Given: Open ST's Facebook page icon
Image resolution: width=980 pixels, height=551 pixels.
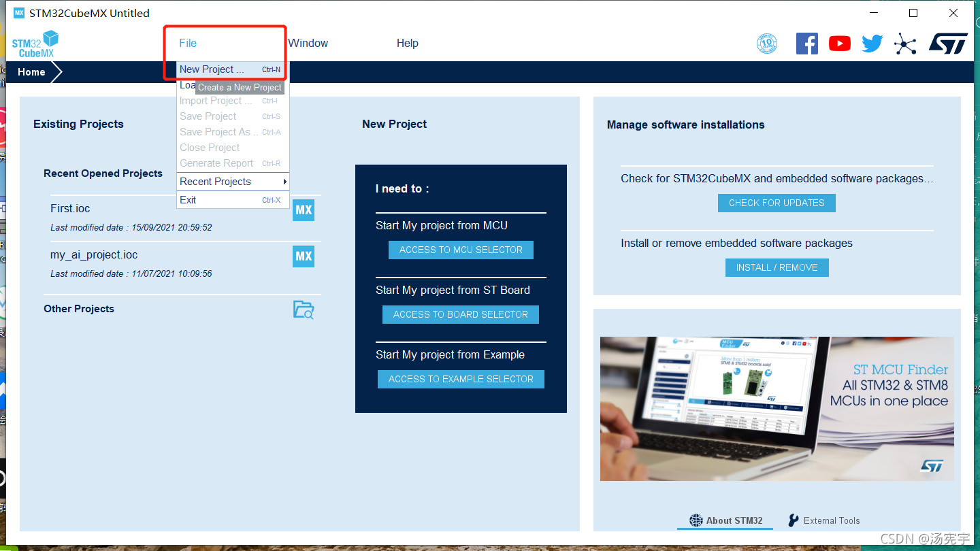Looking at the screenshot, I should 807,44.
